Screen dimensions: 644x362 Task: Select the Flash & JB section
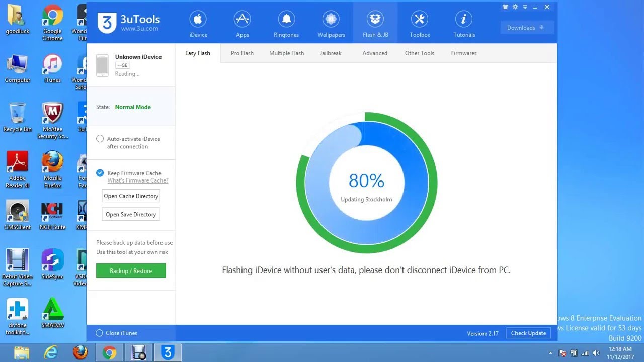(375, 24)
